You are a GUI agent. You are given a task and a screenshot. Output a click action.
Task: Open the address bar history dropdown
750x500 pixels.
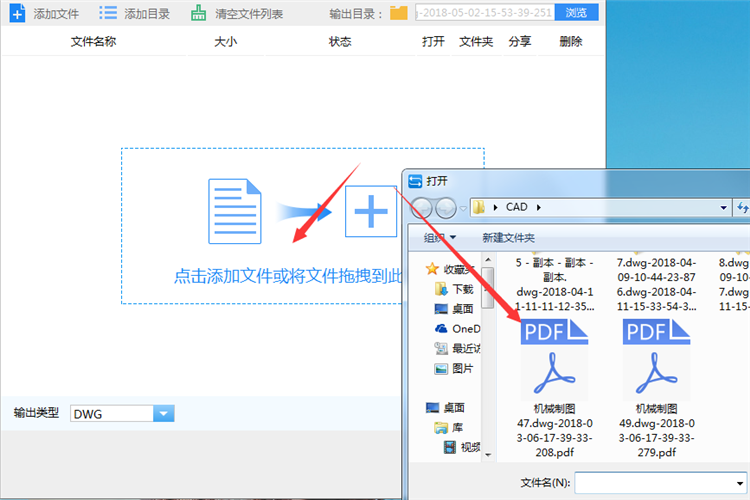pos(724,208)
